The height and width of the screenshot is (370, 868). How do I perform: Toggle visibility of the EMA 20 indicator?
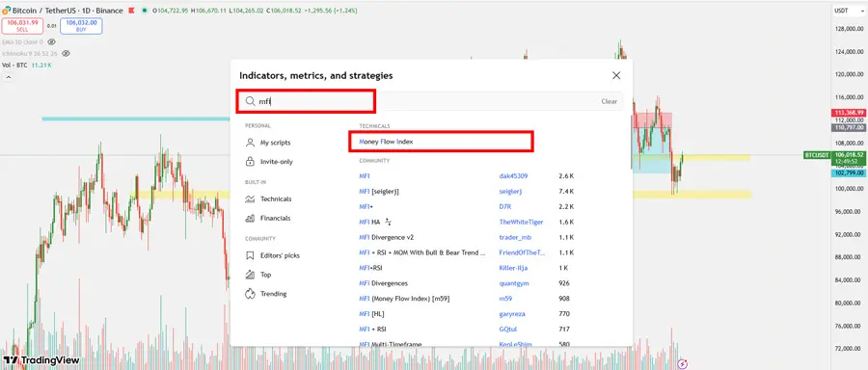(x=51, y=41)
